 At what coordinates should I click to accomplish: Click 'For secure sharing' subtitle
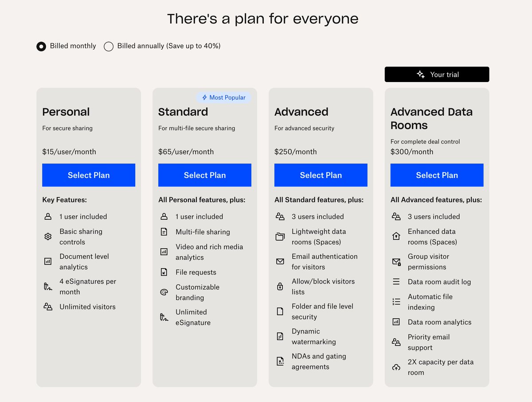(67, 128)
